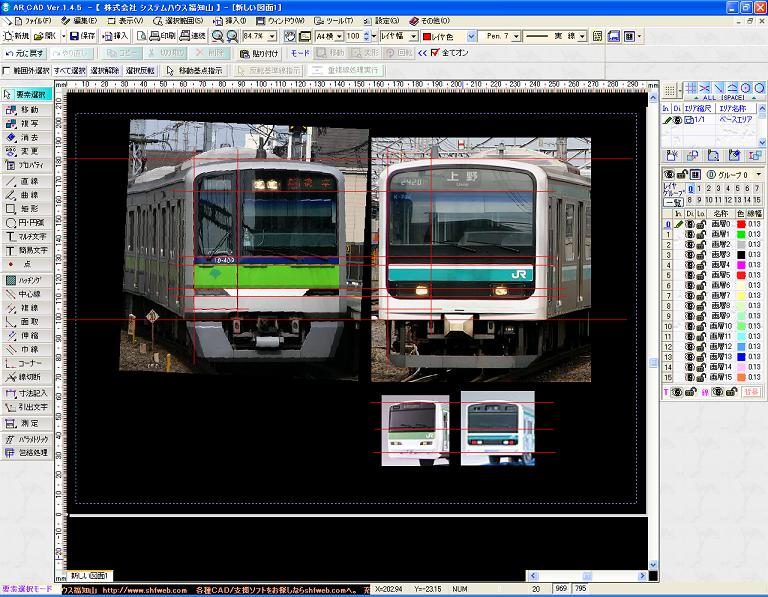
Task: Select the 面取 (chamfer) tool
Action: [x=27, y=321]
